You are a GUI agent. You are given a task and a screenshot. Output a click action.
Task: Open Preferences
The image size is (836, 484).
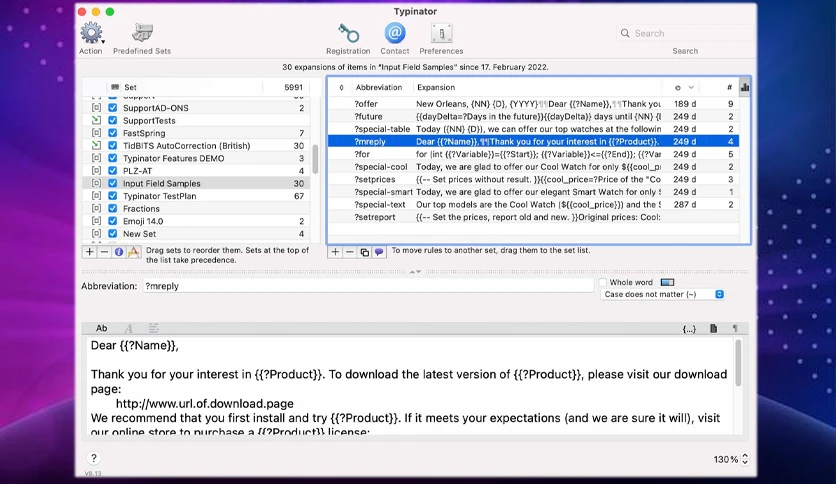(x=441, y=33)
